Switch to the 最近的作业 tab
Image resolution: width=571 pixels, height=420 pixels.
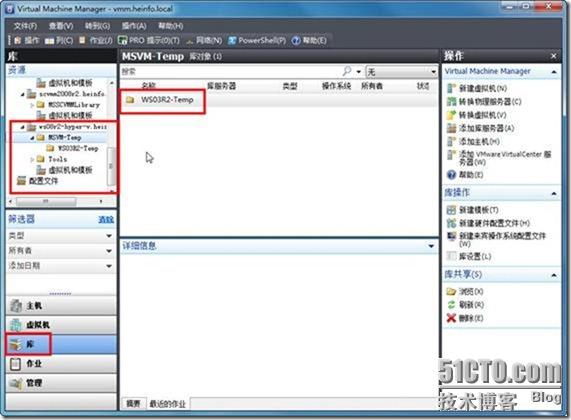pos(168,404)
